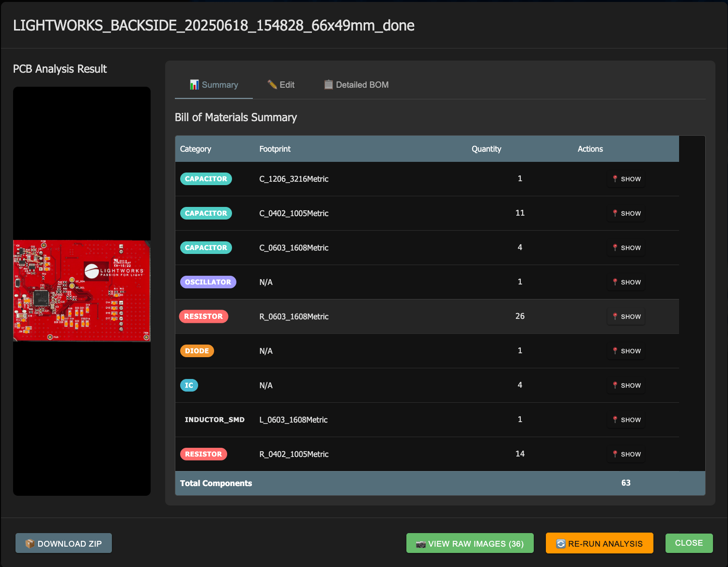Click the CAPACITOR badge on the C_0402_1005Metric row

pyautogui.click(x=206, y=213)
